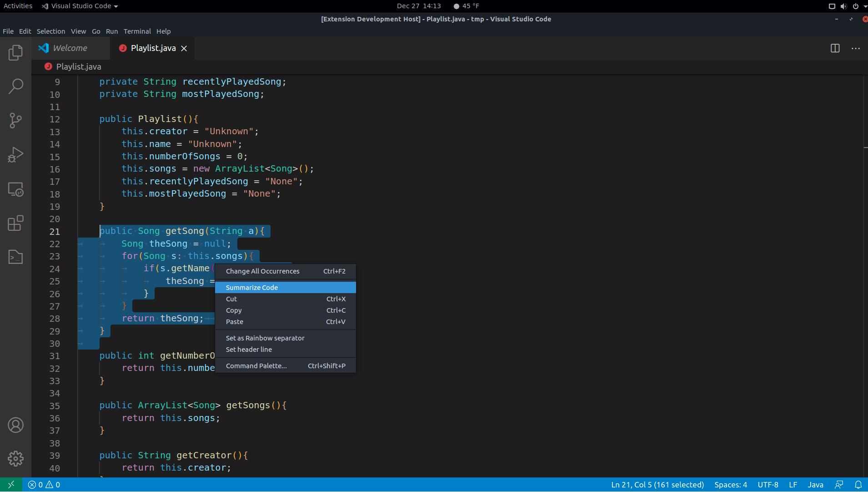868x492 pixels.
Task: Click the Split Editor Right icon
Action: coord(835,48)
